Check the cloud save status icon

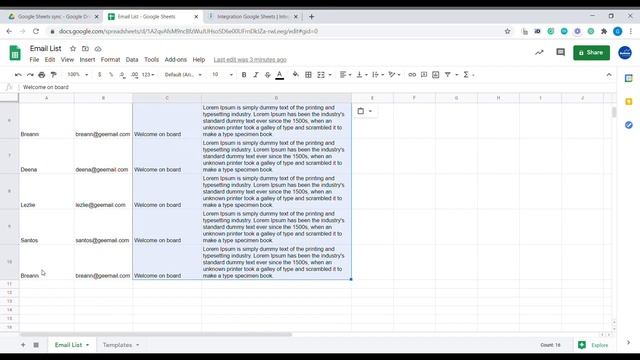(98, 49)
